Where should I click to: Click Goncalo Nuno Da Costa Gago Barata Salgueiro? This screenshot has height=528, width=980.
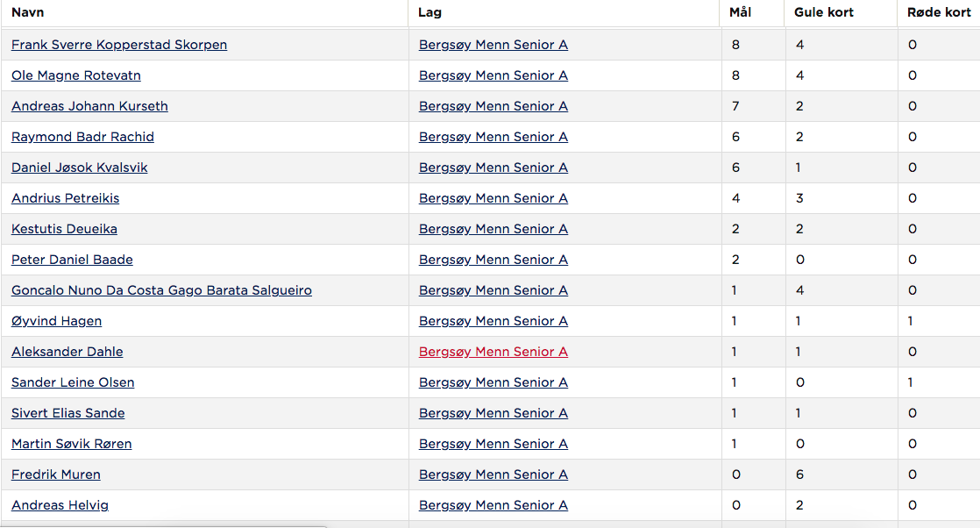pos(161,289)
